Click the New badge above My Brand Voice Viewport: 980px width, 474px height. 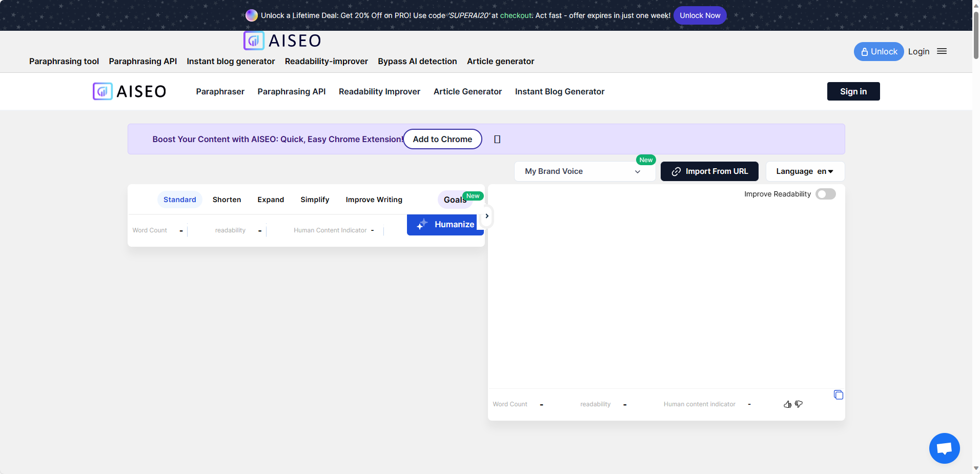646,160
